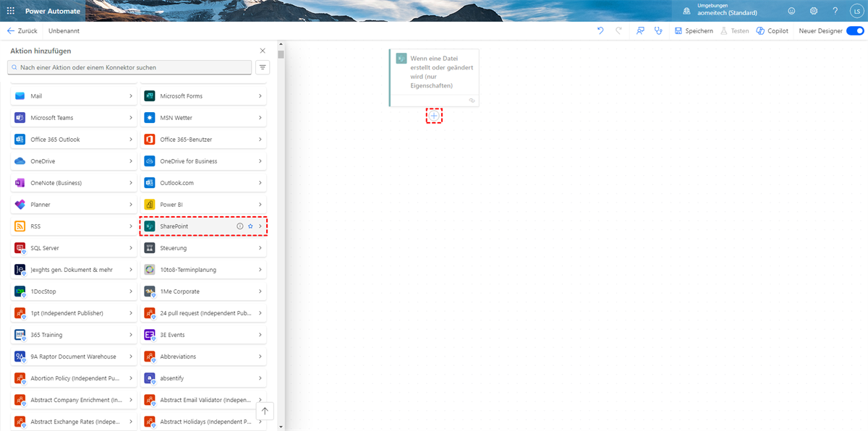This screenshot has width=868, height=431.
Task: Open the filter icon beside search box
Action: pos(263,67)
